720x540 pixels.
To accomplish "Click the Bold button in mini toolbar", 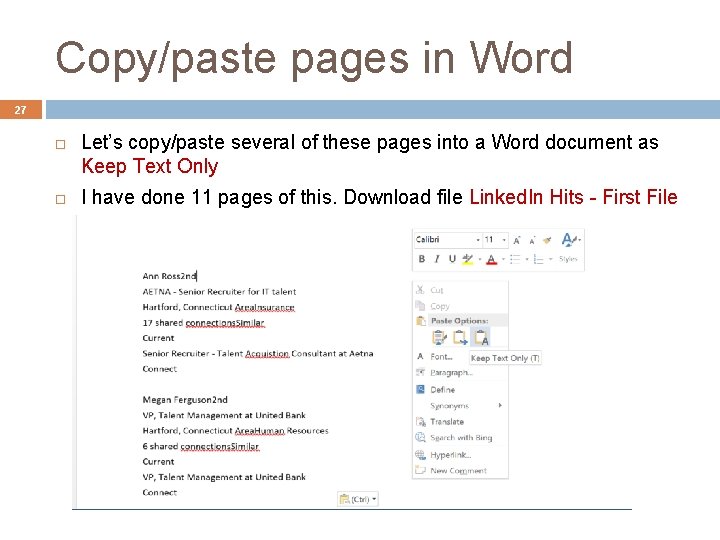I will pyautogui.click(x=422, y=259).
